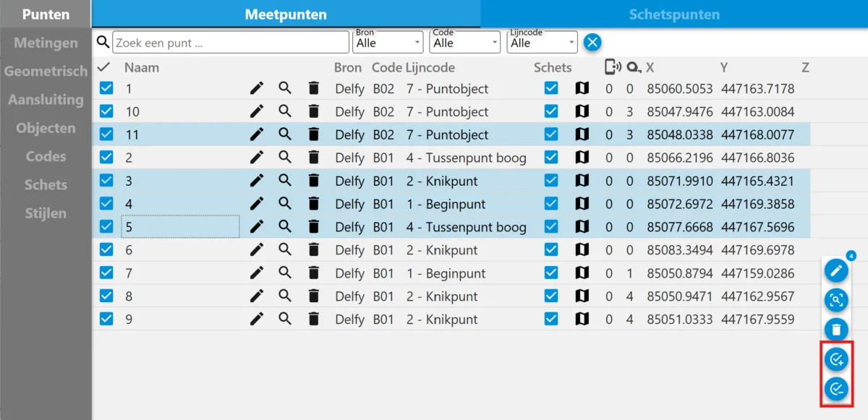
Task: Delete point 10 using its trash icon
Action: pyautogui.click(x=313, y=111)
